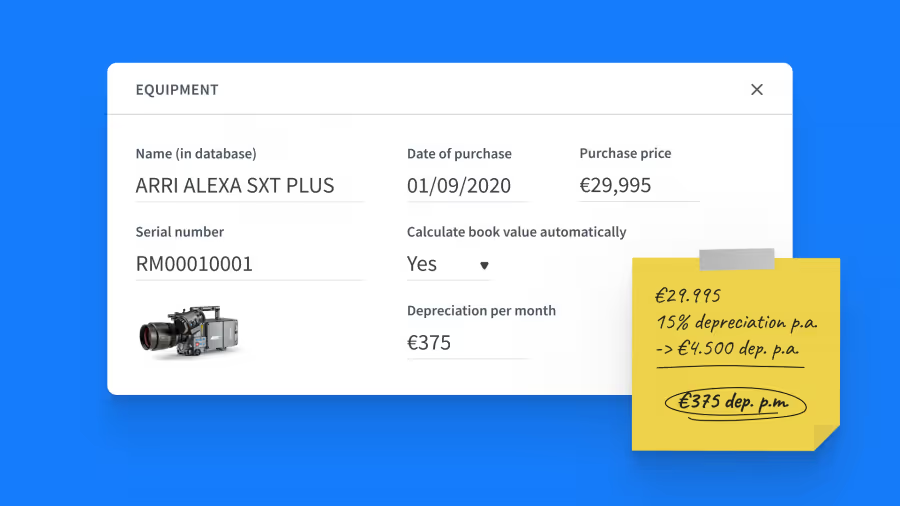Click the EQUIPMENT dialog title
The height and width of the screenshot is (506, 900).
[x=177, y=90]
